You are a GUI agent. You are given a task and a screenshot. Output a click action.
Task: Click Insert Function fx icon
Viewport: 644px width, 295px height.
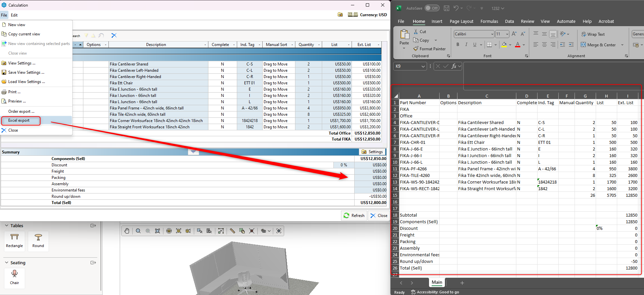(x=454, y=66)
